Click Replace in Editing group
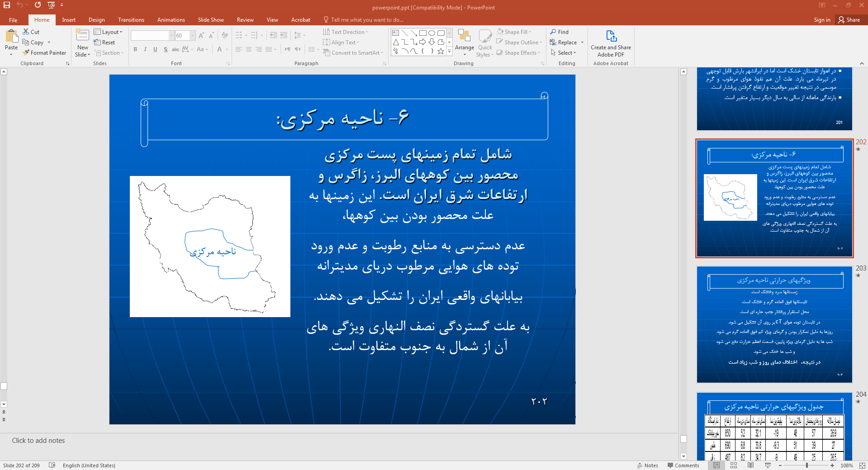 pyautogui.click(x=564, y=43)
